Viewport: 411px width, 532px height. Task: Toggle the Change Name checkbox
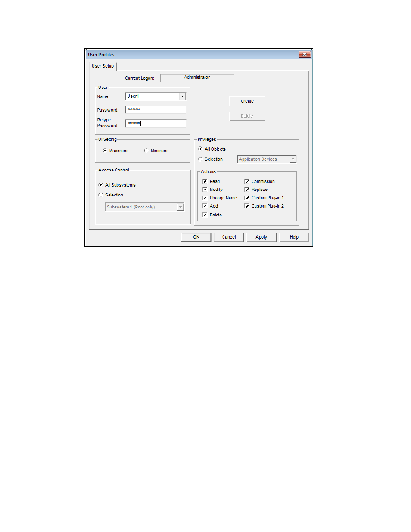(x=205, y=198)
